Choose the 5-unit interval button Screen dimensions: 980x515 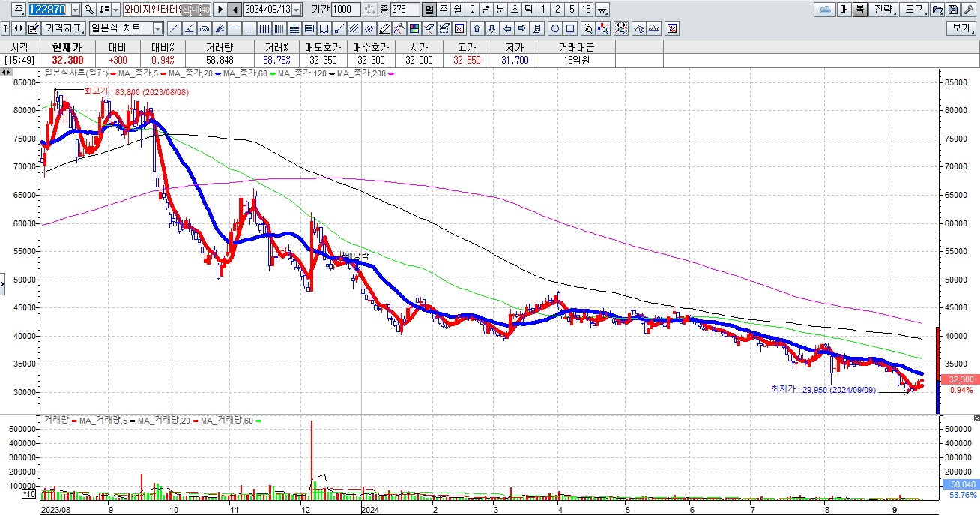tap(572, 10)
